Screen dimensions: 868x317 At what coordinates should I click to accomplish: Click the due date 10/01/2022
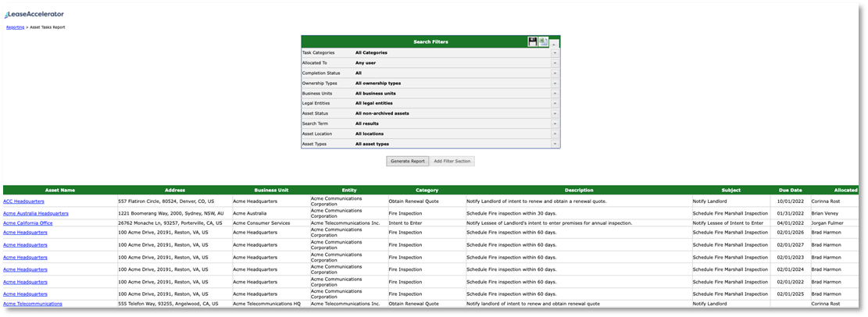click(x=789, y=201)
